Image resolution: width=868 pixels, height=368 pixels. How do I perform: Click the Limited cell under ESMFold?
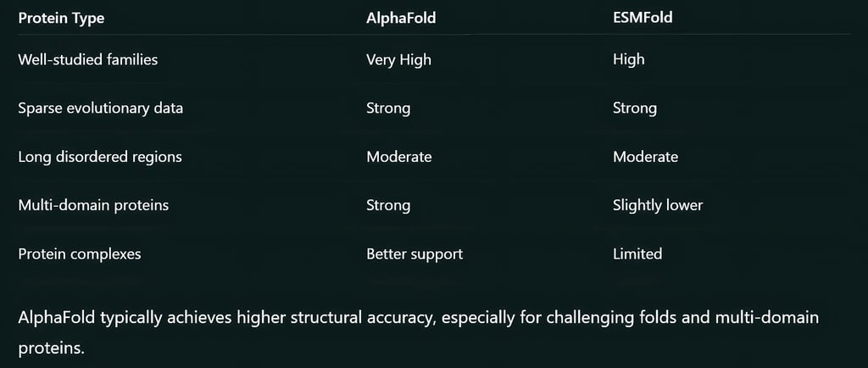tap(637, 254)
